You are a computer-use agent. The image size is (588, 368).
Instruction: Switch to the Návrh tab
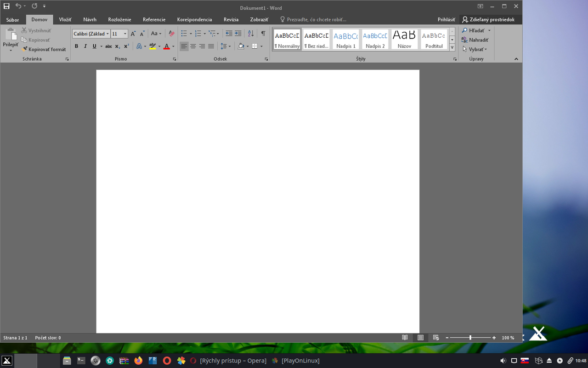click(x=90, y=20)
